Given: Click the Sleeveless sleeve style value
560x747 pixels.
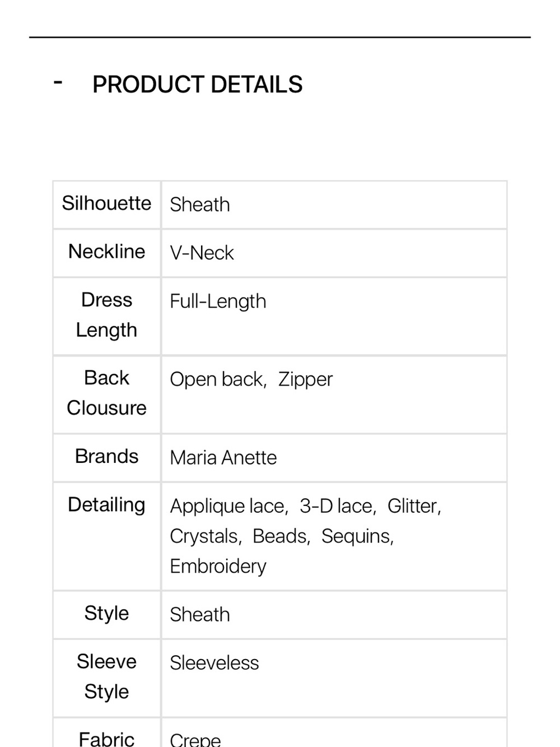Looking at the screenshot, I should 214,663.
